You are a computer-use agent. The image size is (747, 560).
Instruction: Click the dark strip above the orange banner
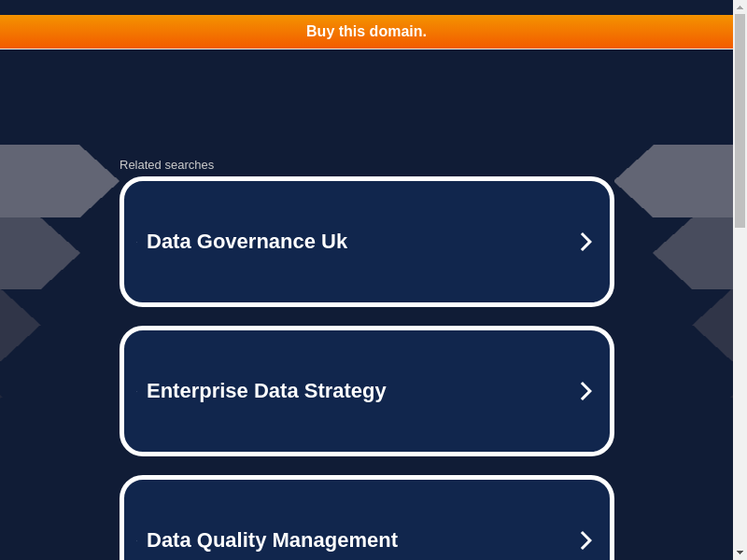coord(366,7)
